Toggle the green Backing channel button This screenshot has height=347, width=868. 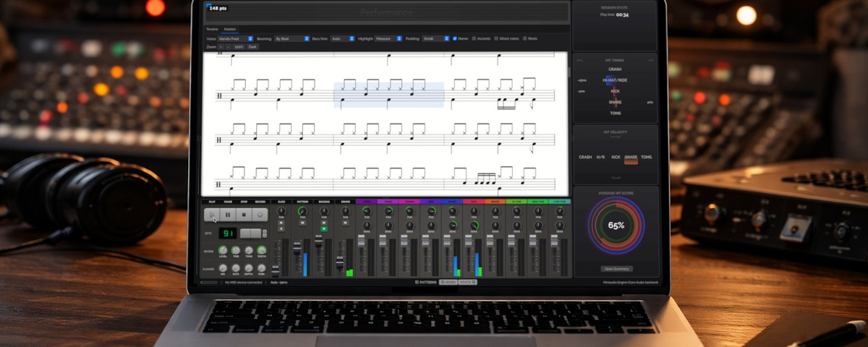click(x=324, y=228)
